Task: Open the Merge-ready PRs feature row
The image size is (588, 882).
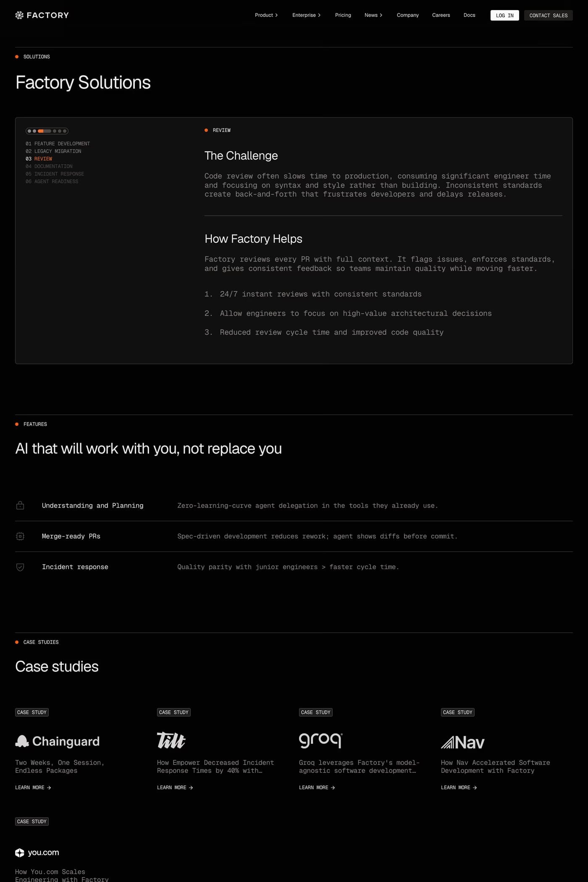Action: 294,536
